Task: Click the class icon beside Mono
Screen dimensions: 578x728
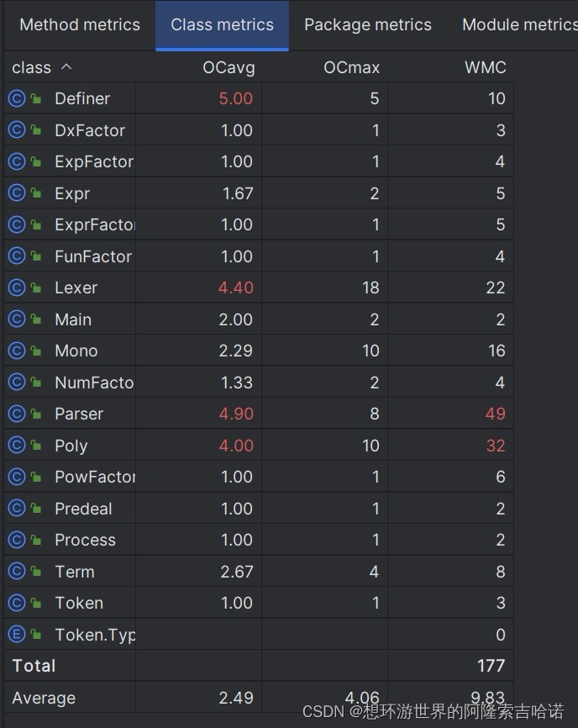Action: click(17, 351)
